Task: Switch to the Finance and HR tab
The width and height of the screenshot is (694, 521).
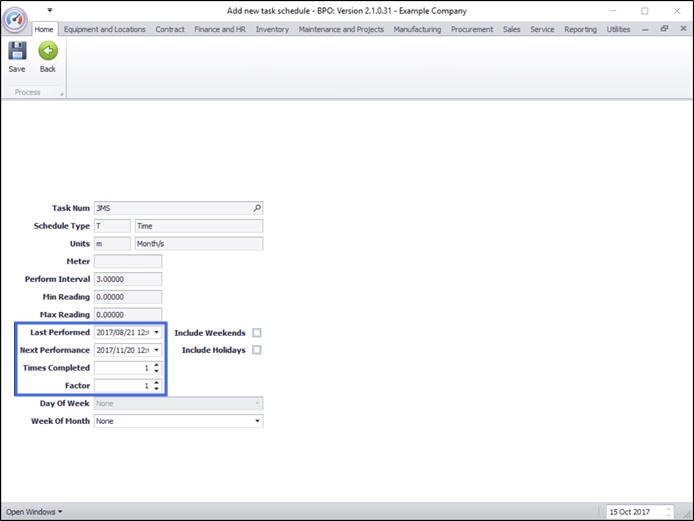Action: (220, 29)
